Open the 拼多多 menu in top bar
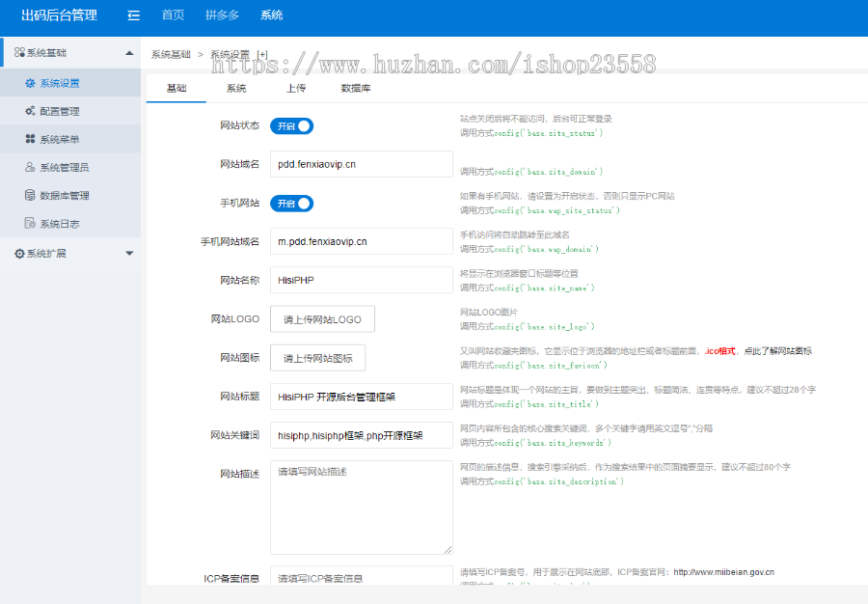Viewport: 868px width, 604px height. tap(223, 15)
